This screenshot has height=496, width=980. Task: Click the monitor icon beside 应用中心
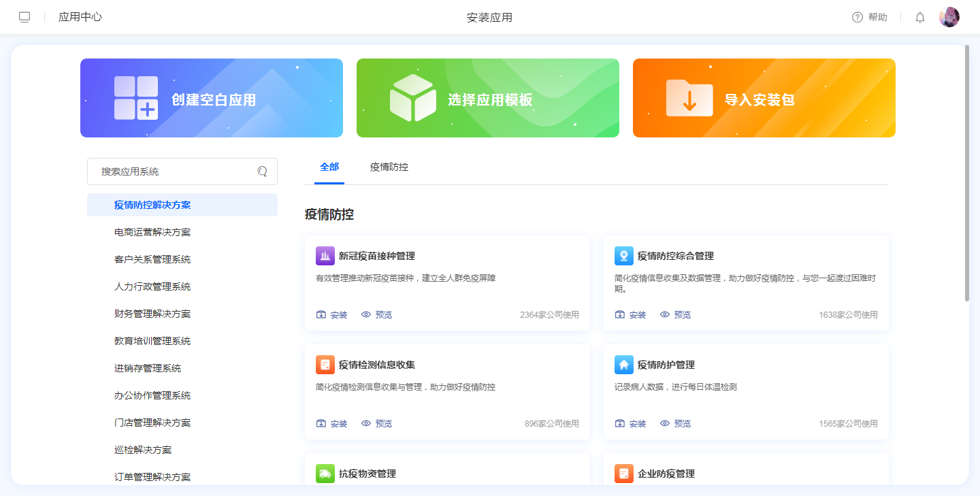pyautogui.click(x=24, y=17)
